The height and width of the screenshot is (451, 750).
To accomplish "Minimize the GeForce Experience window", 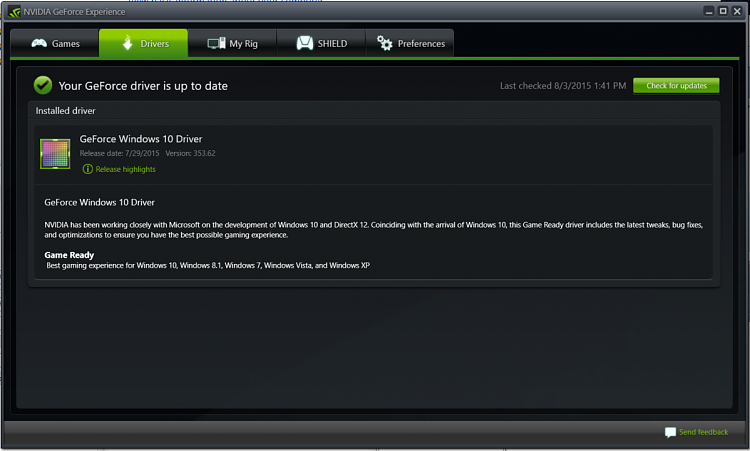I will click(x=709, y=11).
